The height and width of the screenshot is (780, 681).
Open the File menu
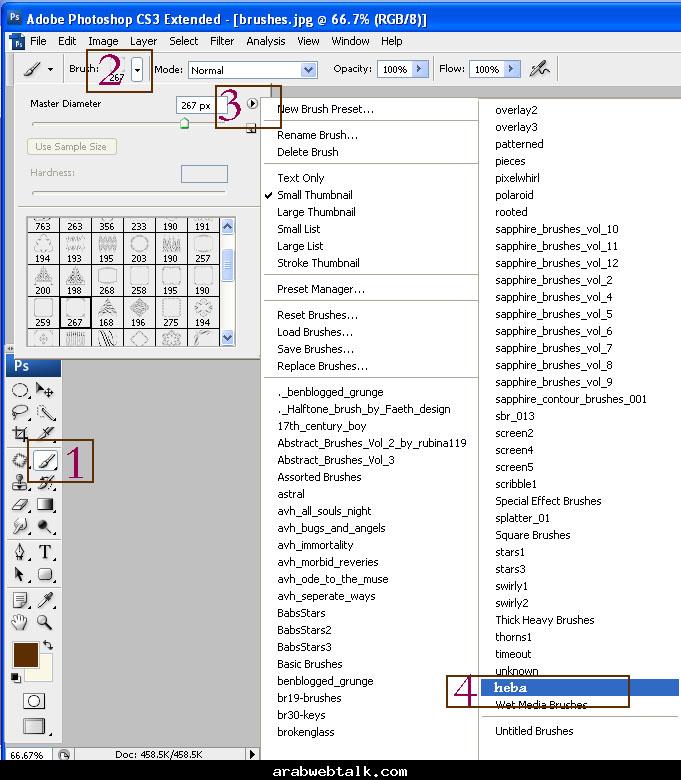[x=38, y=41]
